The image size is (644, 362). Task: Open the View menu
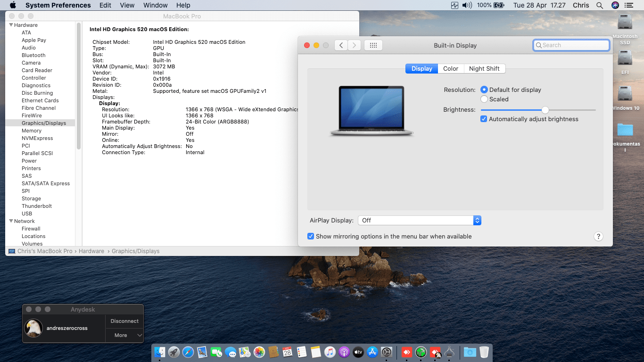point(127,5)
